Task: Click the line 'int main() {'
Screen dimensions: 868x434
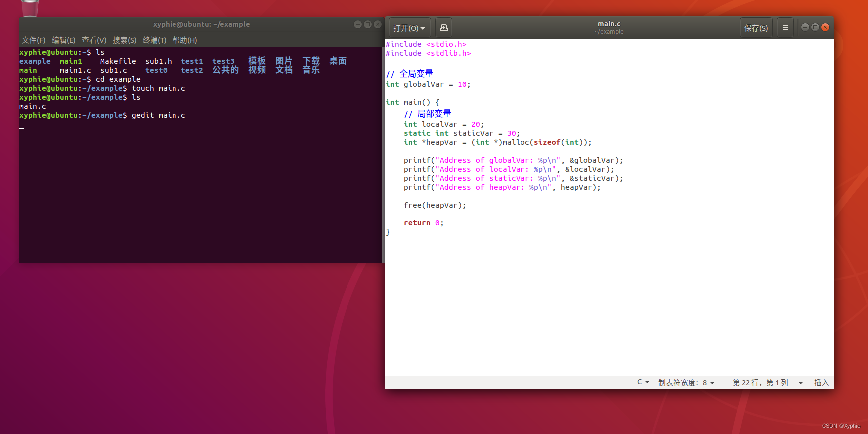Action: pos(413,102)
